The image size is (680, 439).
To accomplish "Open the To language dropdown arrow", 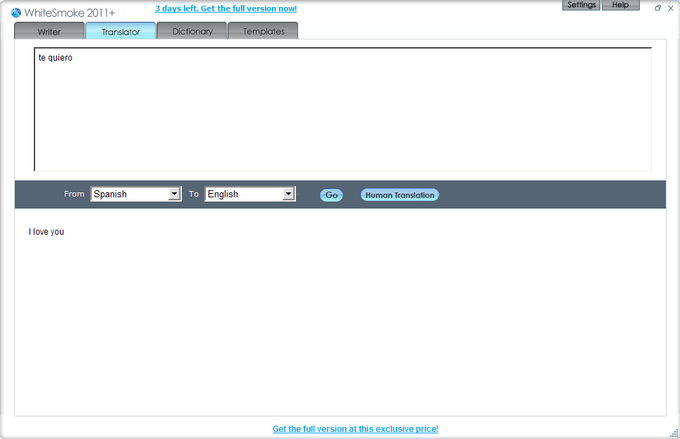I will click(x=288, y=193).
